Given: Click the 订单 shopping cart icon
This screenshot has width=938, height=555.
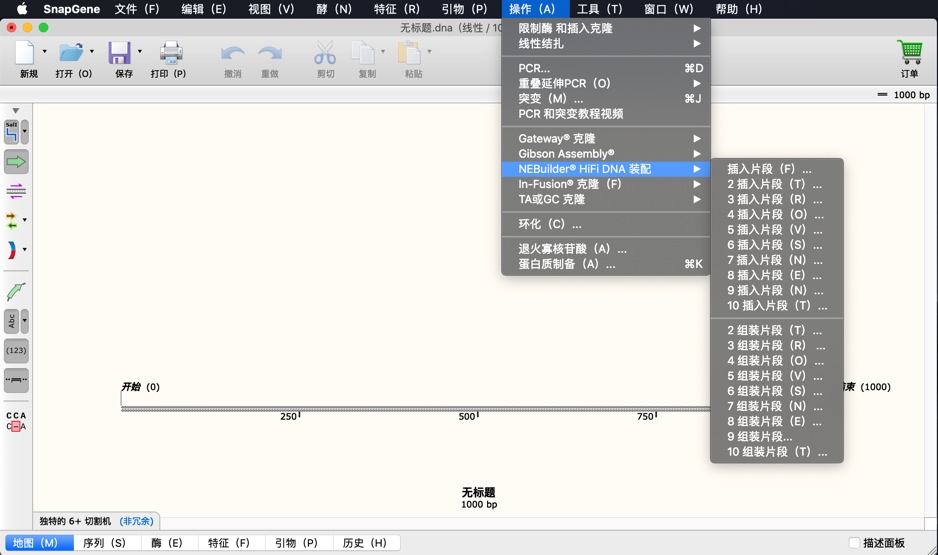Looking at the screenshot, I should point(909,53).
